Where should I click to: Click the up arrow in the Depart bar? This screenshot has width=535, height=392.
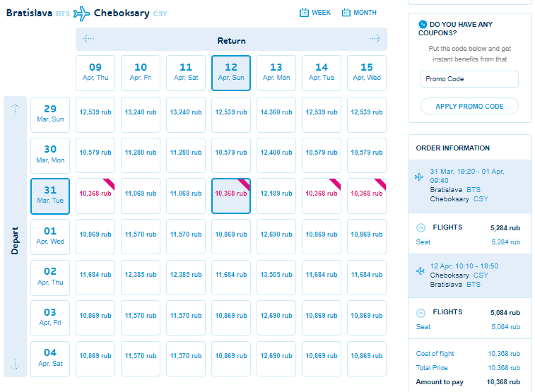(15, 108)
